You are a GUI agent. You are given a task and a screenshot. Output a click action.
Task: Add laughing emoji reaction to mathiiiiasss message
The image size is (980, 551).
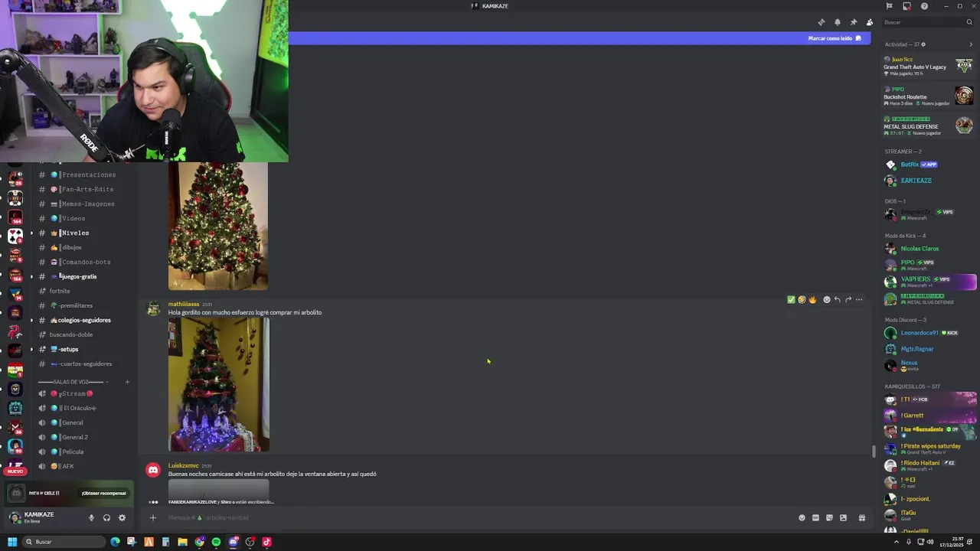tap(802, 300)
